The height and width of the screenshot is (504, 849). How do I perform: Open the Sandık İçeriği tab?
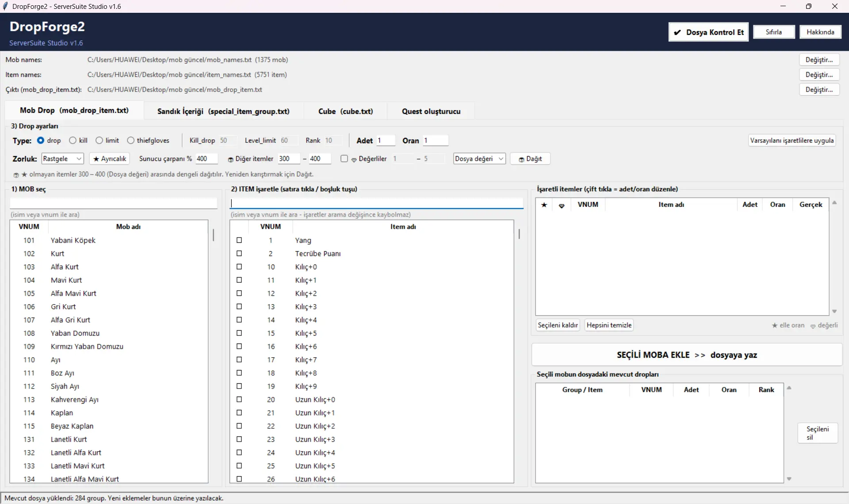click(223, 111)
